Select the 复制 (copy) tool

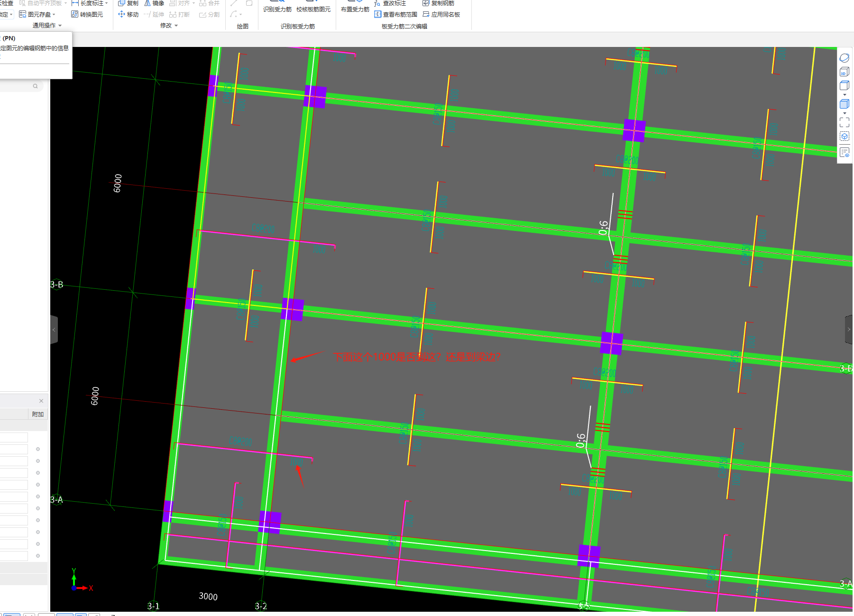tap(128, 3)
